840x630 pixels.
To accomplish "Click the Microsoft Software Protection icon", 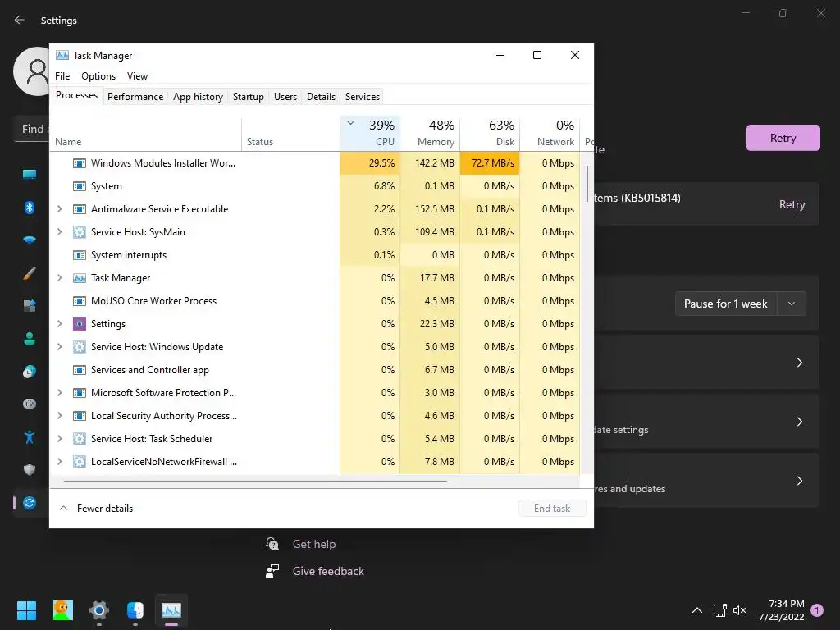I will point(80,393).
